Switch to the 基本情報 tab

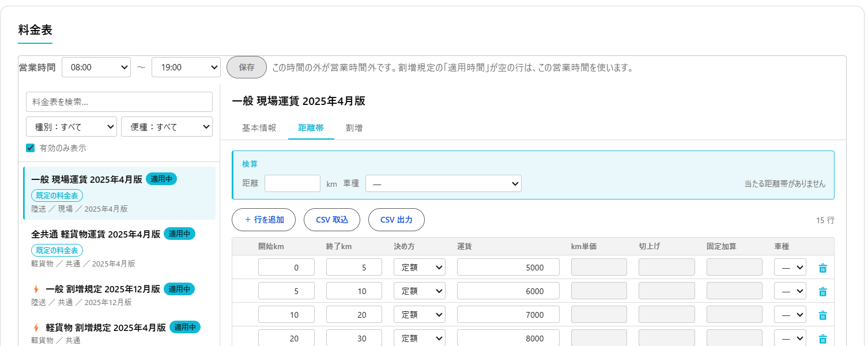click(x=259, y=128)
